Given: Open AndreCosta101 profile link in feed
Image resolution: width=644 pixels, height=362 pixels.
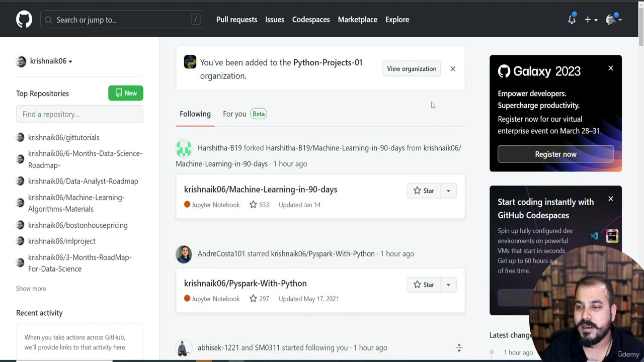Looking at the screenshot, I should pos(221,254).
